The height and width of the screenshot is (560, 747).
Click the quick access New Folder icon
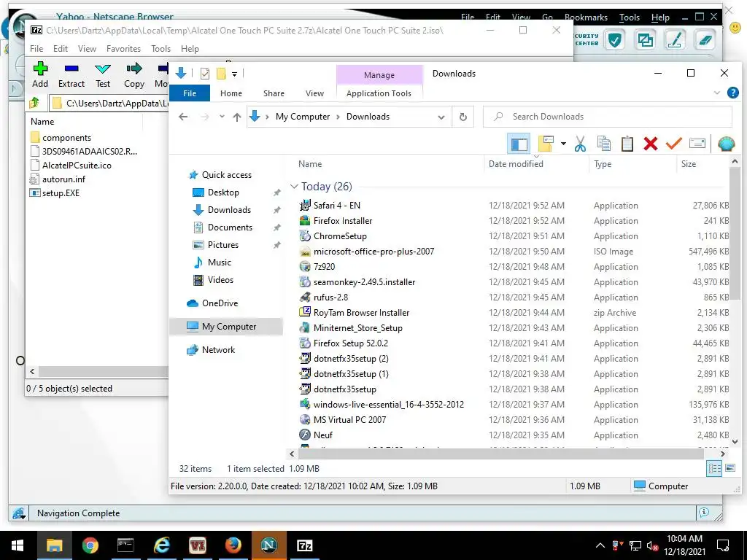point(221,74)
